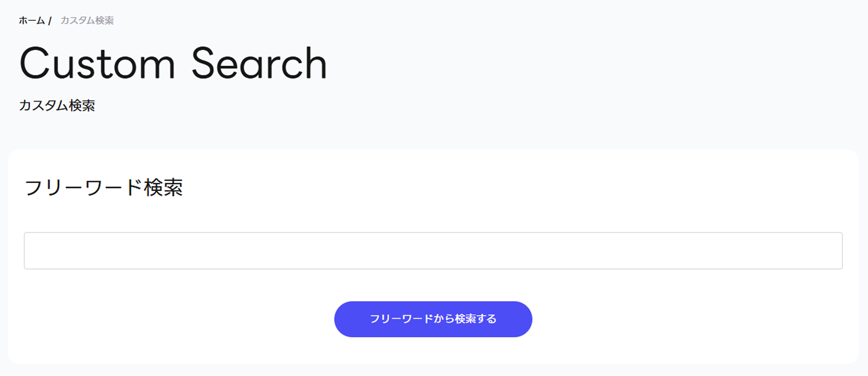Click the カスタム検索 subtitle under the title
The image size is (868, 376).
[57, 106]
